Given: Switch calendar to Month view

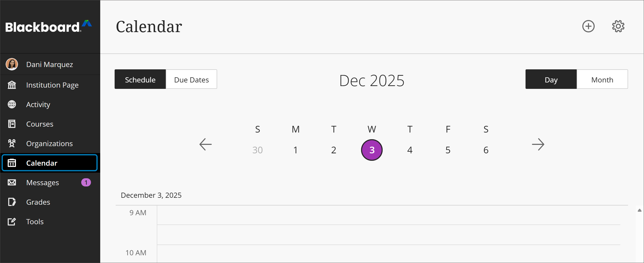Looking at the screenshot, I should [x=602, y=79].
